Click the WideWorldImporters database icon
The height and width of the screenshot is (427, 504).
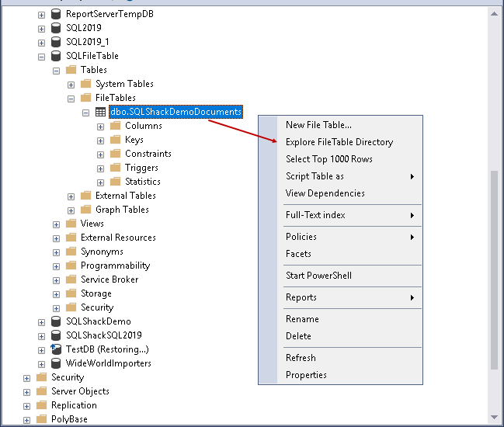pyautogui.click(x=56, y=363)
